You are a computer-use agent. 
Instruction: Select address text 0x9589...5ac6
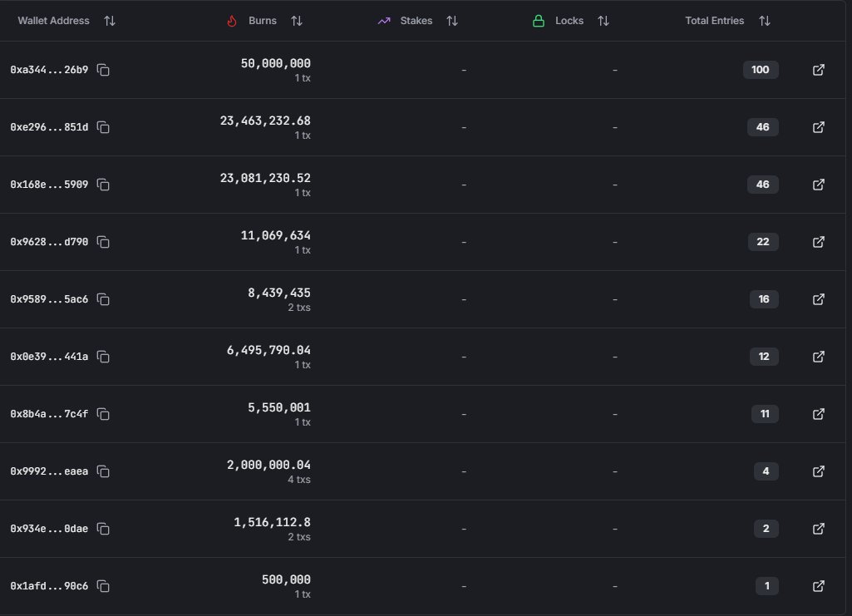tap(49, 299)
